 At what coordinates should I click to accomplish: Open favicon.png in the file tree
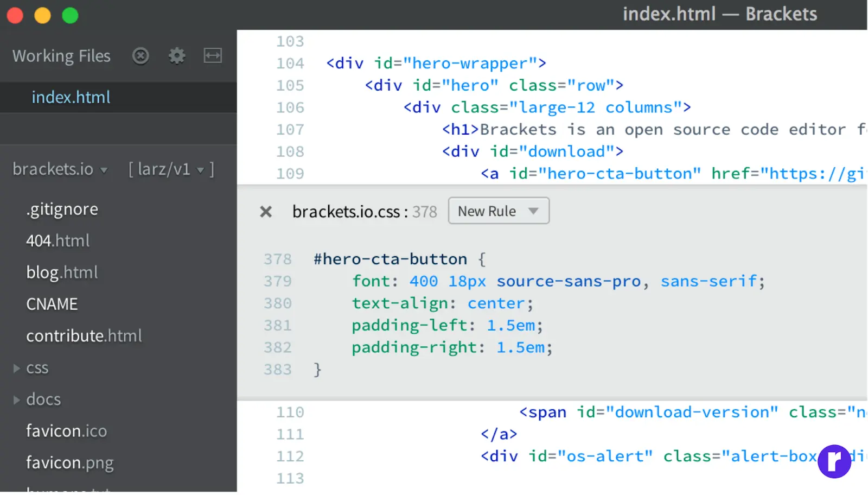point(70,463)
